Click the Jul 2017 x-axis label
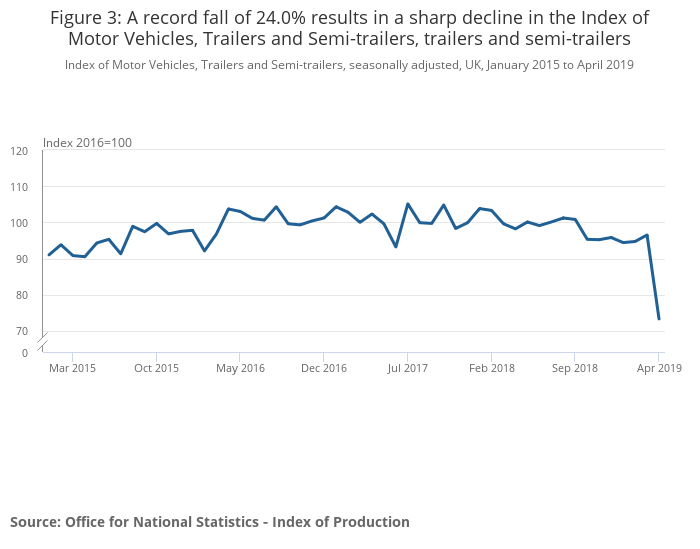700x549 pixels. coord(408,368)
